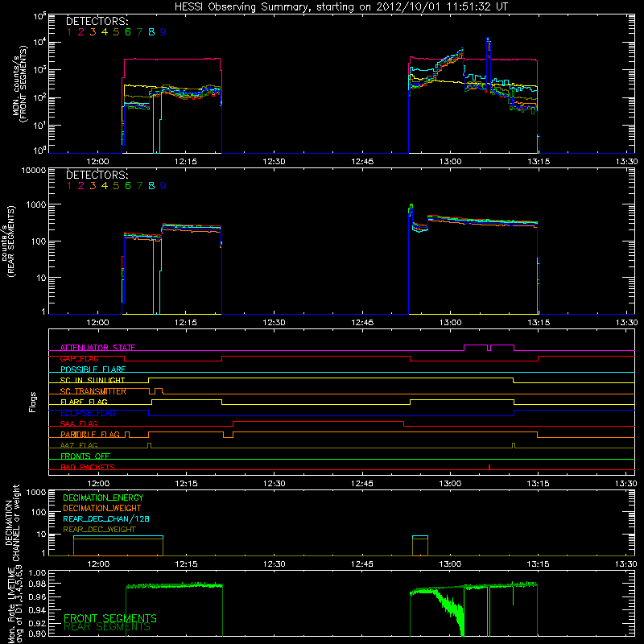
Task: Select detector 8 in front segments legend
Action: [x=151, y=32]
